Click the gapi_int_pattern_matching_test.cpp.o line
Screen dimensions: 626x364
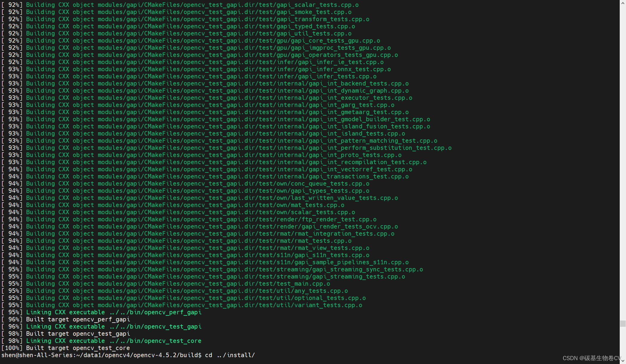(219, 141)
